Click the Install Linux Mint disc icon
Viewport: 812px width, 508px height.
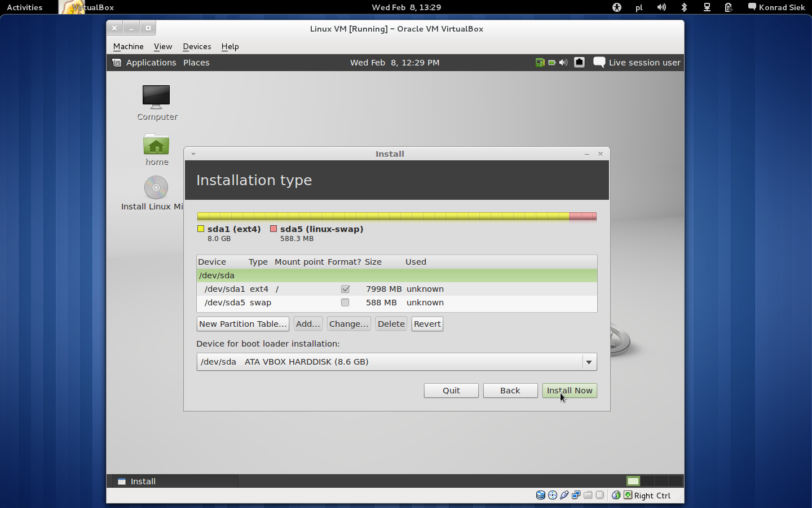156,187
